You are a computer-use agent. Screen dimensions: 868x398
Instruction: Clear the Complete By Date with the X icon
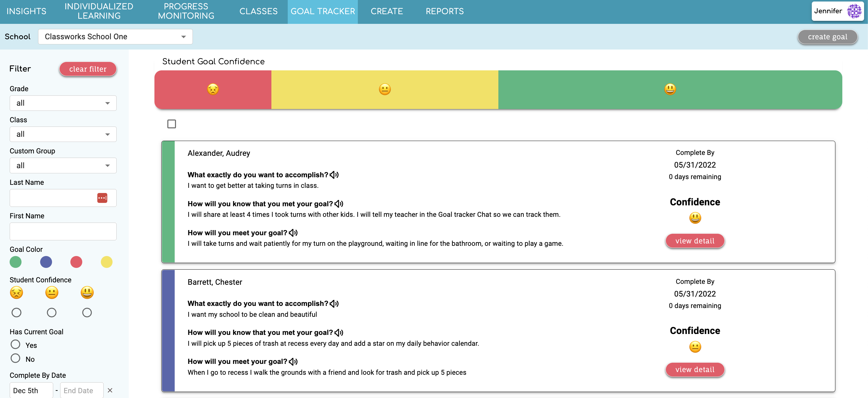(110, 390)
